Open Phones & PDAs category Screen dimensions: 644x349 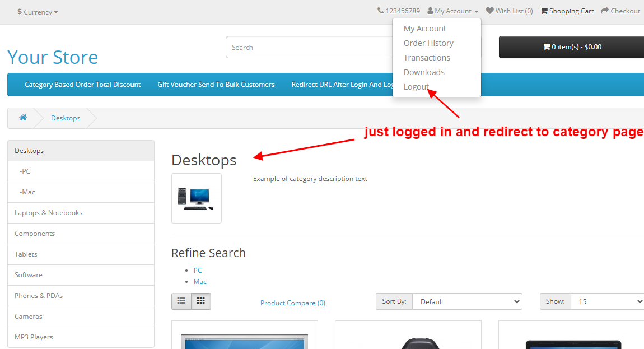[x=81, y=296]
